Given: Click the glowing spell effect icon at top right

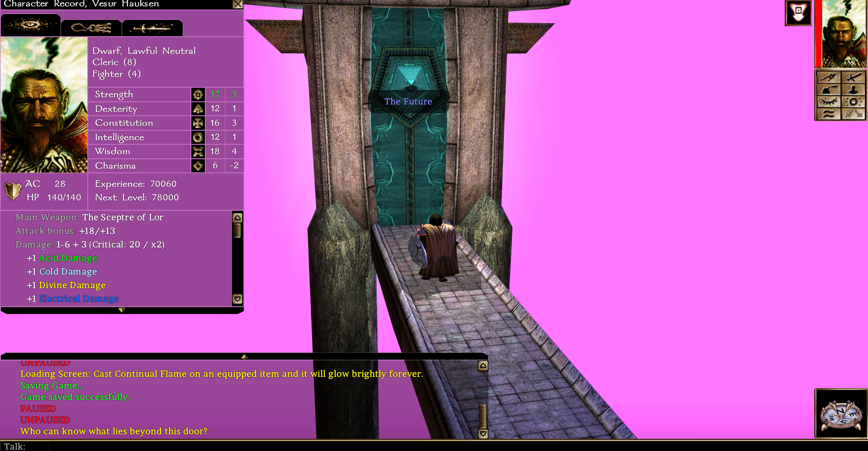Looking at the screenshot, I should [798, 13].
